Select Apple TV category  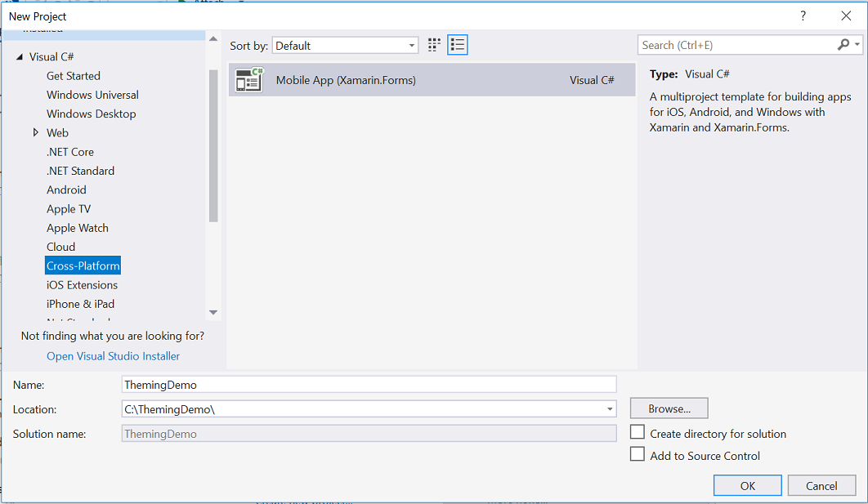(69, 208)
